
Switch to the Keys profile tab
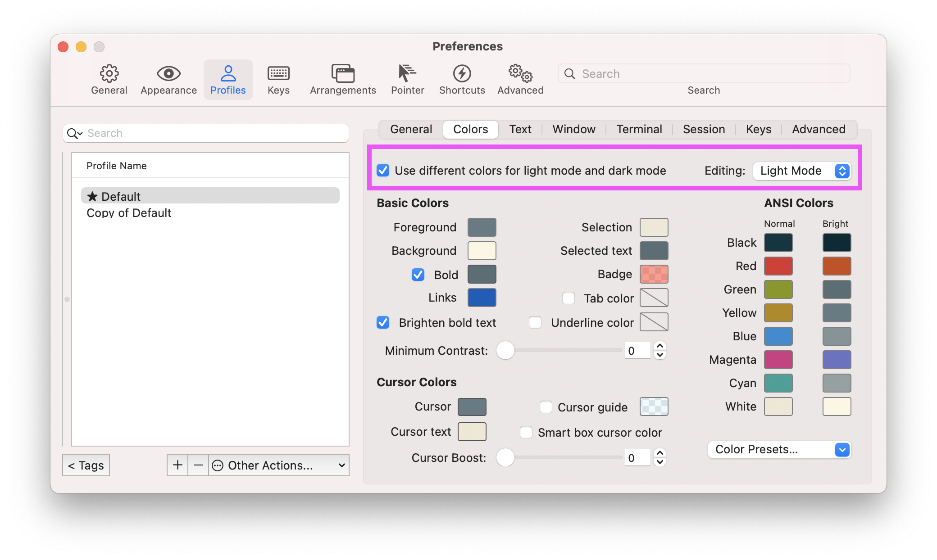(759, 129)
